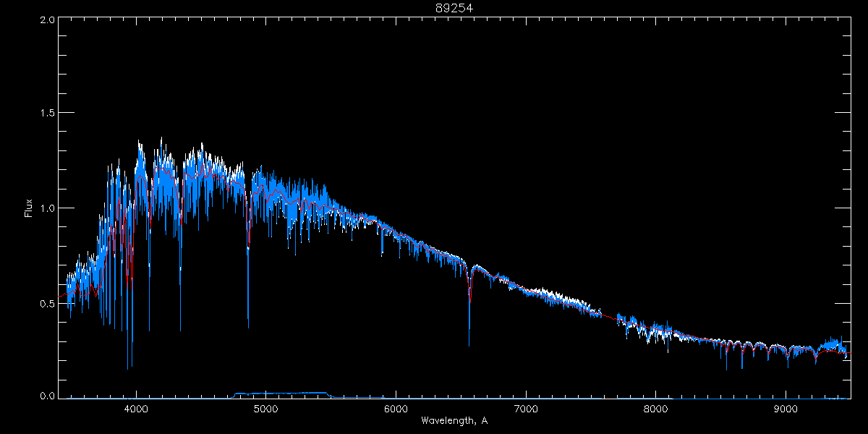Select the 5000 wavelength tick label
The image size is (868, 434).
tap(265, 408)
